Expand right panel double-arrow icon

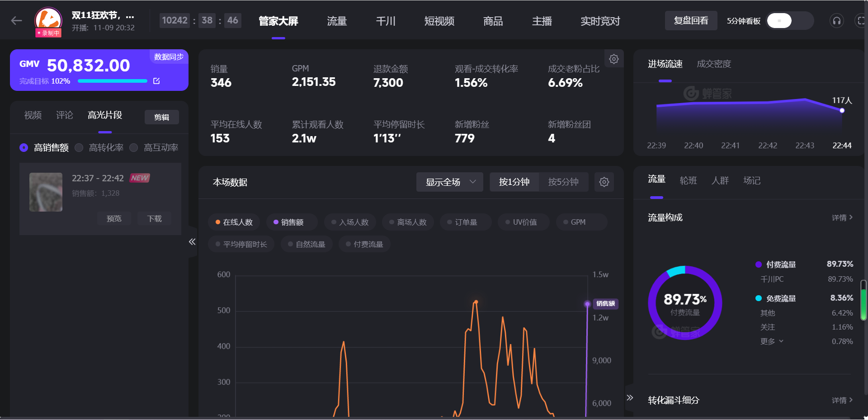coord(630,398)
